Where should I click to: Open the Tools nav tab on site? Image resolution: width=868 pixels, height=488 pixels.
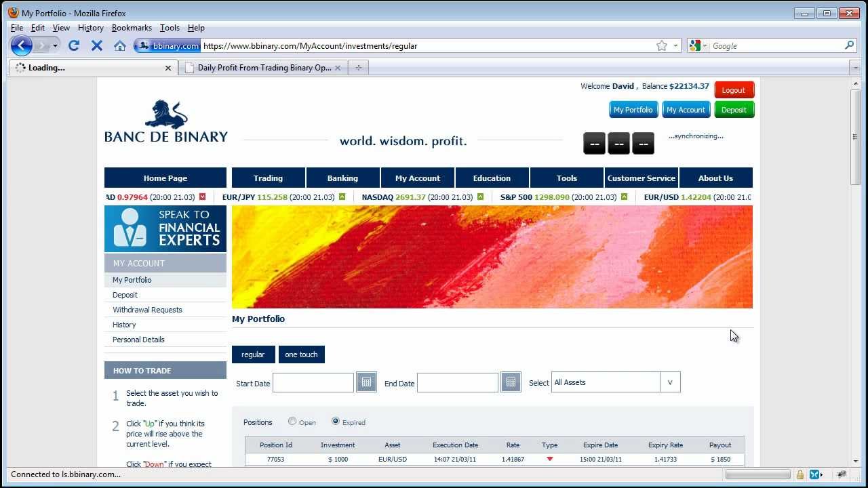pyautogui.click(x=567, y=178)
